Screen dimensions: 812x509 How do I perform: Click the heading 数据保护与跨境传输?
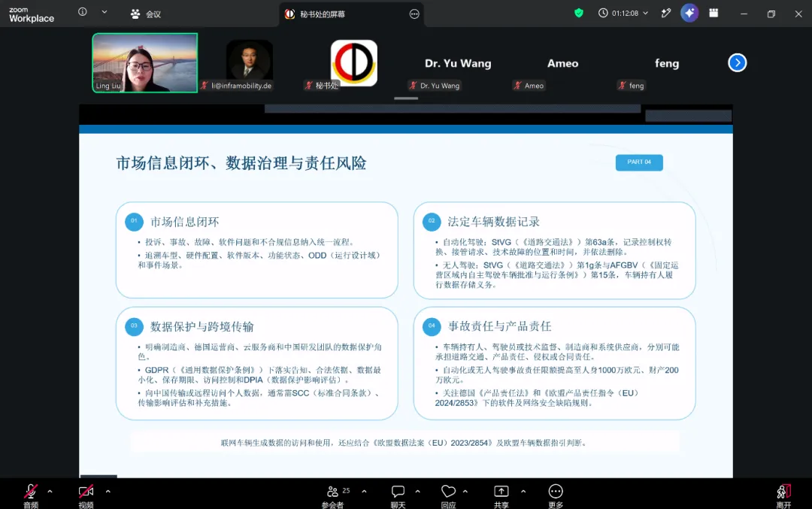coord(202,327)
